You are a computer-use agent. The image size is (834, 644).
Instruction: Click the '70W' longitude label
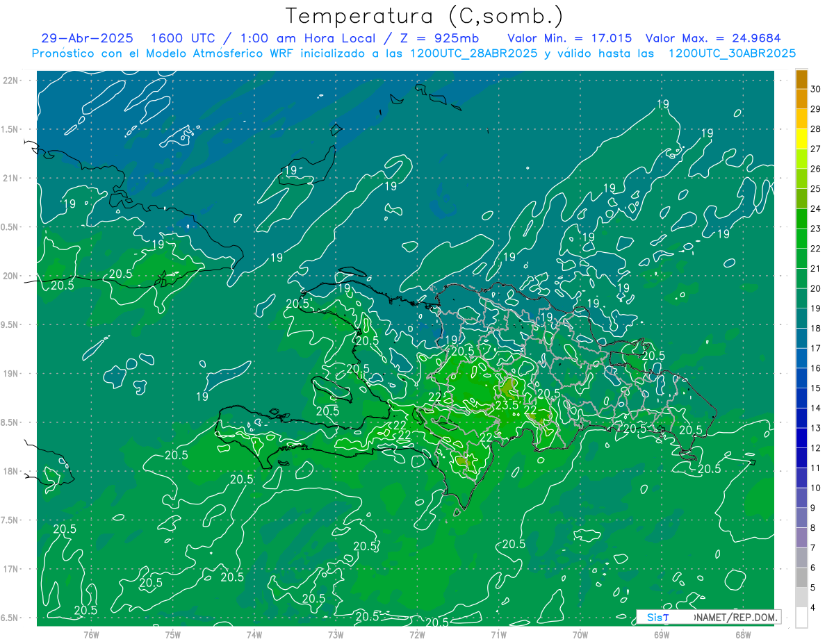pyautogui.click(x=580, y=634)
